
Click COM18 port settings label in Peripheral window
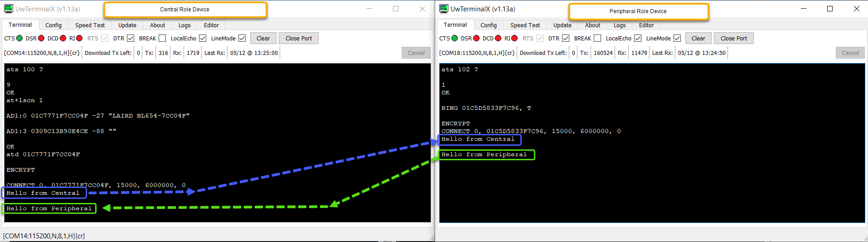477,53
